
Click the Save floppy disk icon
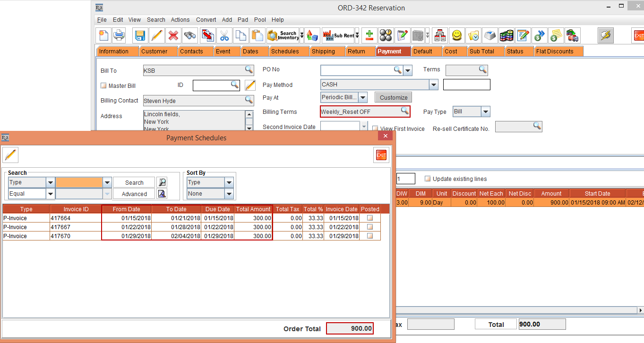[x=140, y=35]
